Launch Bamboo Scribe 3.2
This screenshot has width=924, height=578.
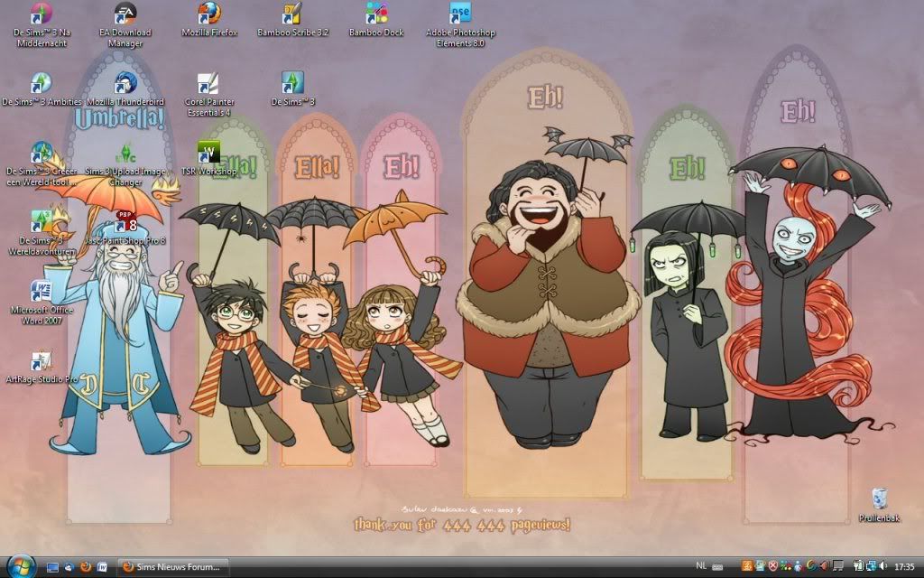[293, 20]
